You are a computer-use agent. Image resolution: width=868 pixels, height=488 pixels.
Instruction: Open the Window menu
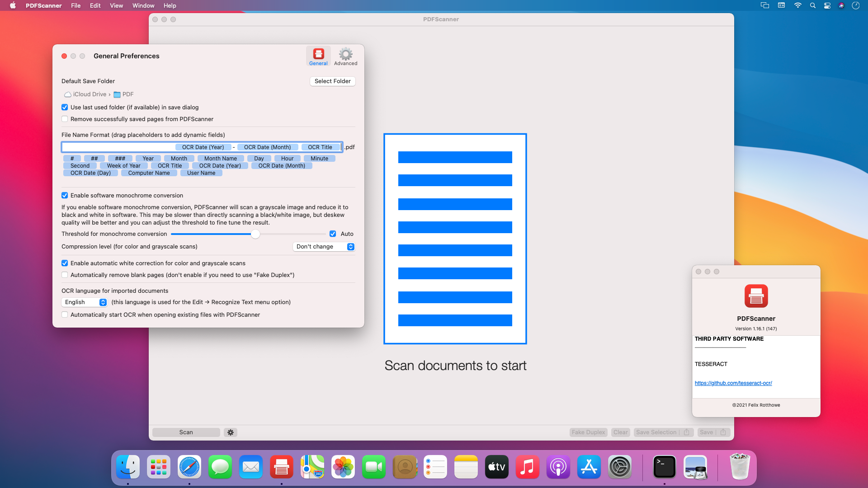pyautogui.click(x=143, y=5)
